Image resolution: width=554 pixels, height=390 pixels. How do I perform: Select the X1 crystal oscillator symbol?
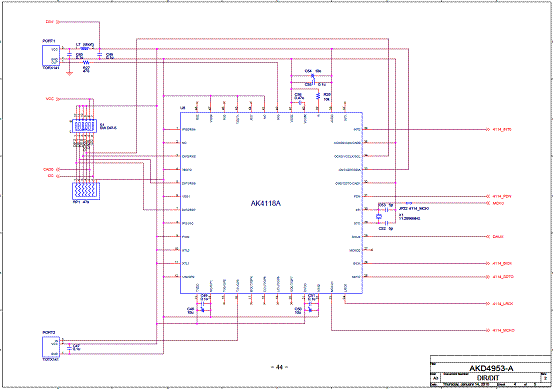[379, 216]
